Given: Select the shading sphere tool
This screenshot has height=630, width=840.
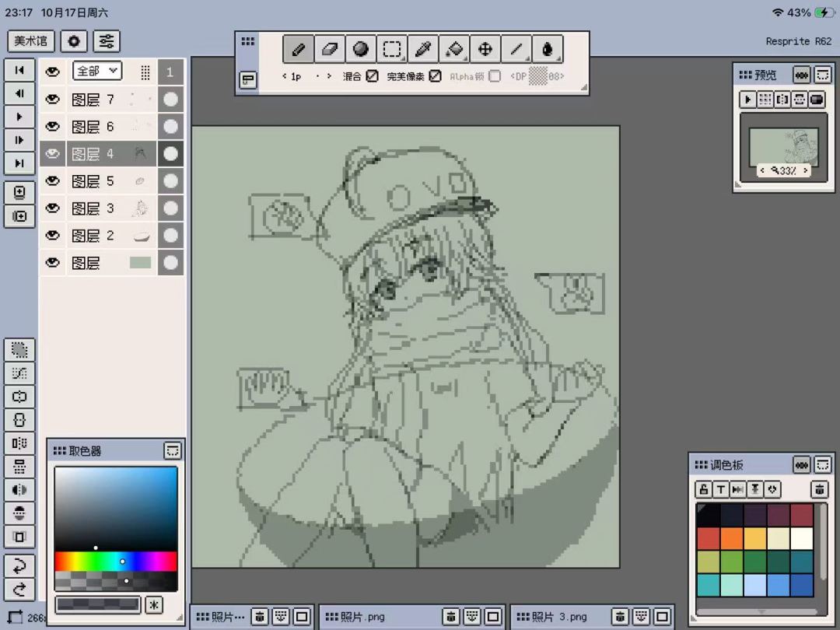Looking at the screenshot, I should point(361,49).
